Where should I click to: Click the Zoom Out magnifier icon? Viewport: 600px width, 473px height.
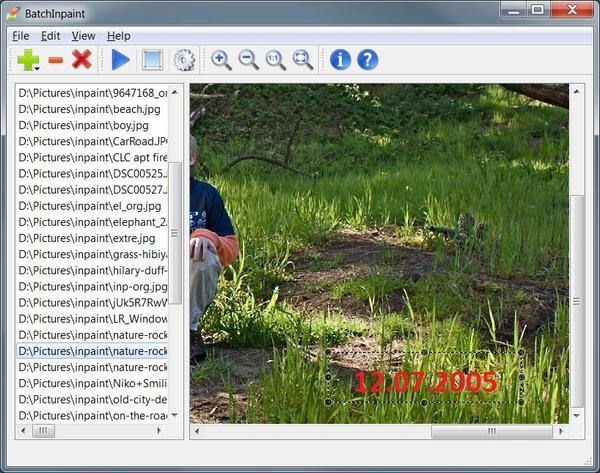coord(248,60)
